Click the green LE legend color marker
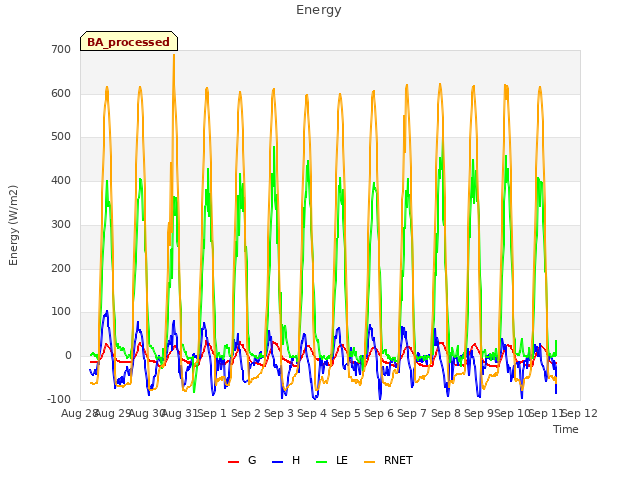This screenshot has width=640, height=480. point(322,462)
